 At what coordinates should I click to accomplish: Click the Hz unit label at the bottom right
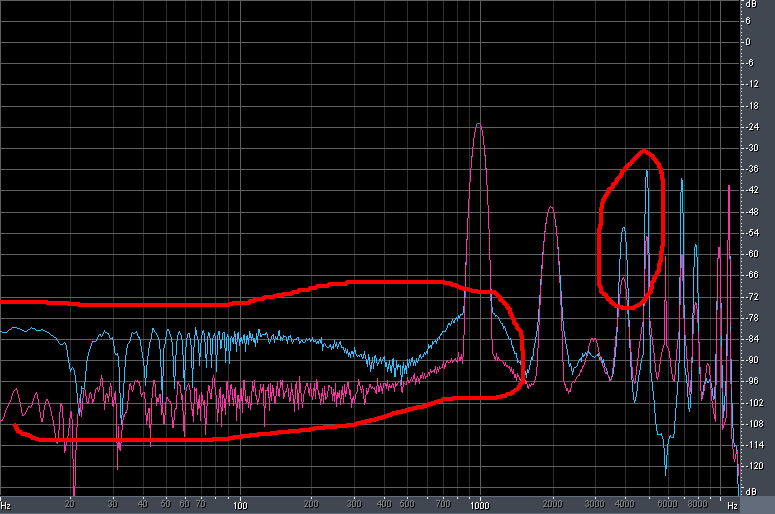pos(732,506)
